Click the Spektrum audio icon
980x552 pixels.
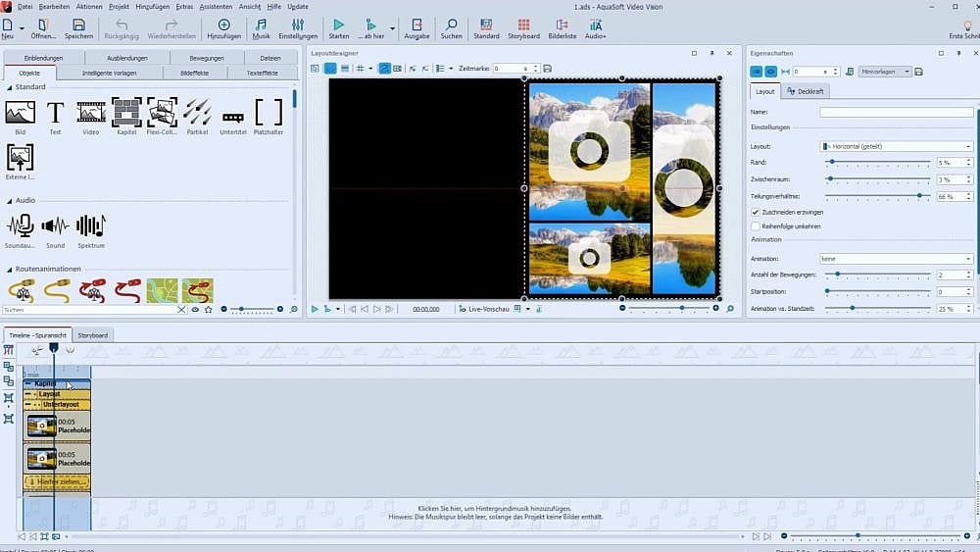point(90,227)
